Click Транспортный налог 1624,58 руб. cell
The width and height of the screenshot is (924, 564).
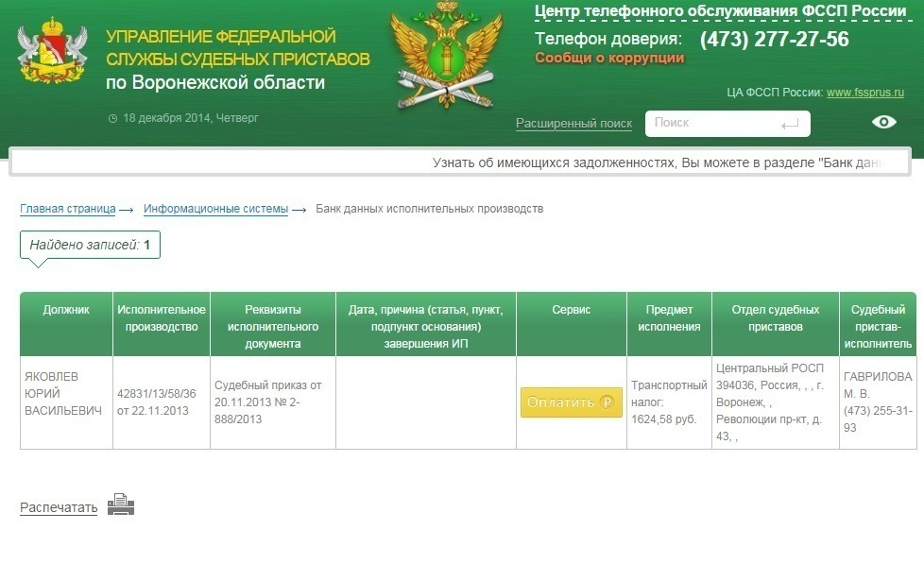(669, 402)
